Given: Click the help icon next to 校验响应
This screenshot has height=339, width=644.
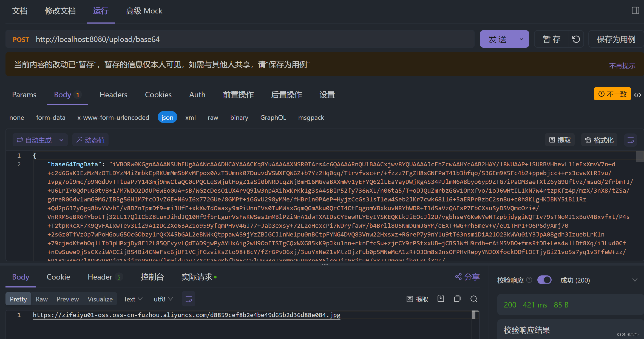Looking at the screenshot, I should coord(529,280).
